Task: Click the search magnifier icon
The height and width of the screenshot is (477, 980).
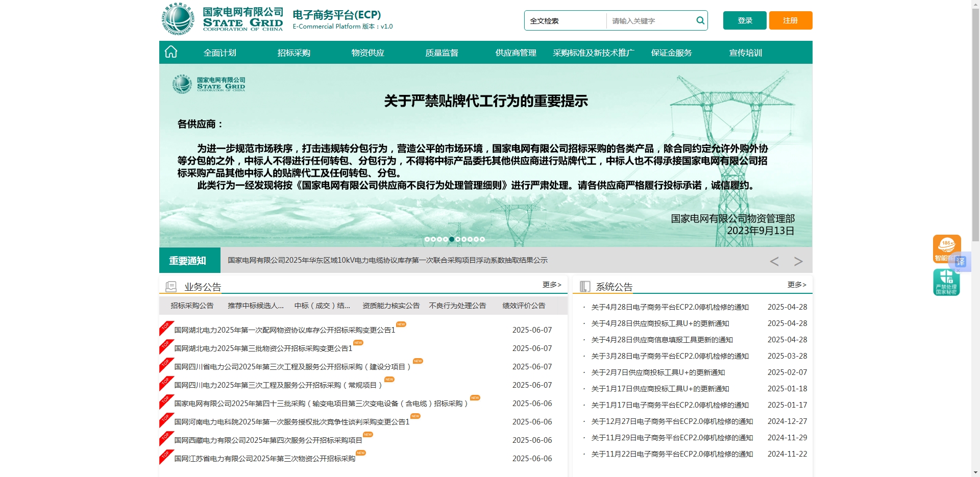Action: [x=700, y=20]
